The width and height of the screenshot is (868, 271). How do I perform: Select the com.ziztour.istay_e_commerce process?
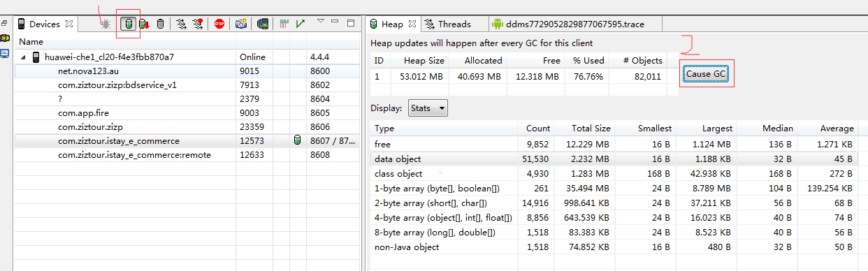[188, 140]
